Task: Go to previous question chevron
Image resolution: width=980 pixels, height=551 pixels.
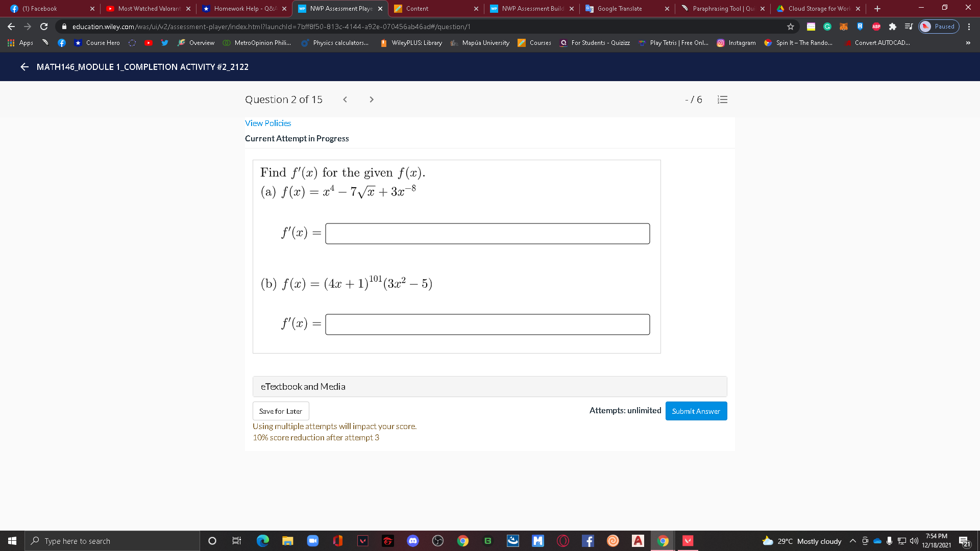Action: 345,99
